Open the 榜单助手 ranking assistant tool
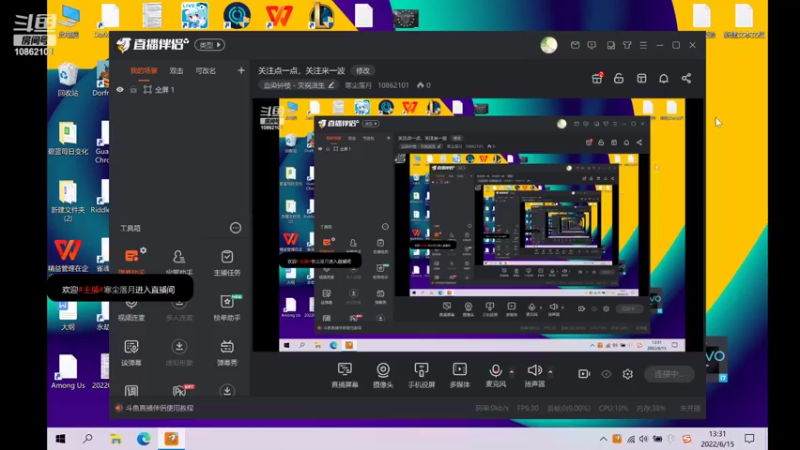Image resolution: width=800 pixels, height=450 pixels. tap(227, 307)
